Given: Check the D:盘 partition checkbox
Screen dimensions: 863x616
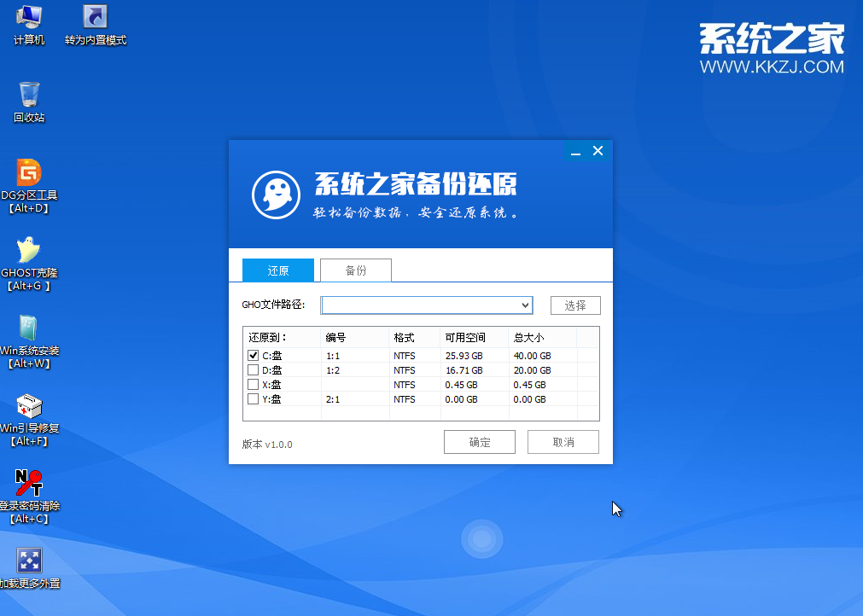Looking at the screenshot, I should click(x=253, y=370).
